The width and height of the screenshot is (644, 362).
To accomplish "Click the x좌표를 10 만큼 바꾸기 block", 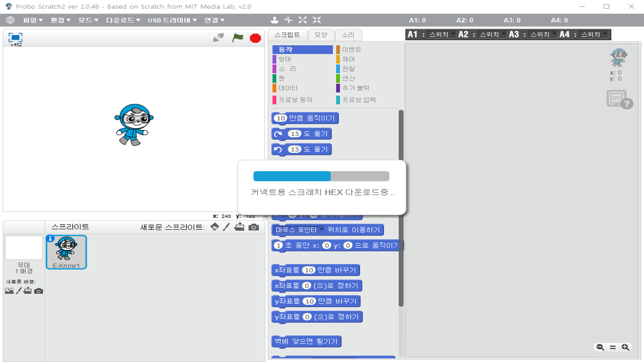I will (315, 270).
